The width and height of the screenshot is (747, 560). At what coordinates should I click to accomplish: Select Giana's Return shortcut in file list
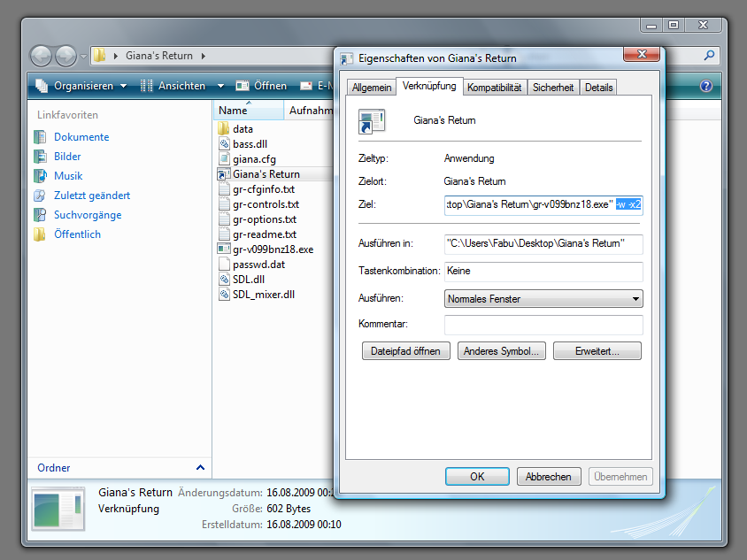pyautogui.click(x=266, y=174)
